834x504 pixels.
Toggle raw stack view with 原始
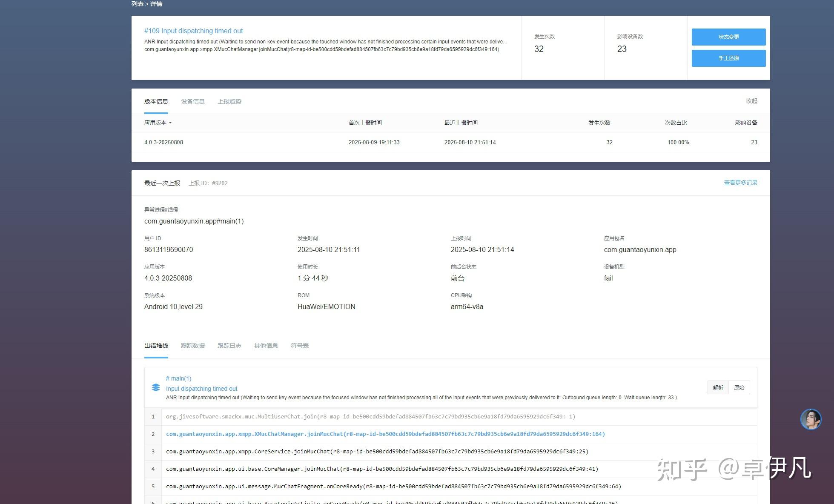[739, 387]
